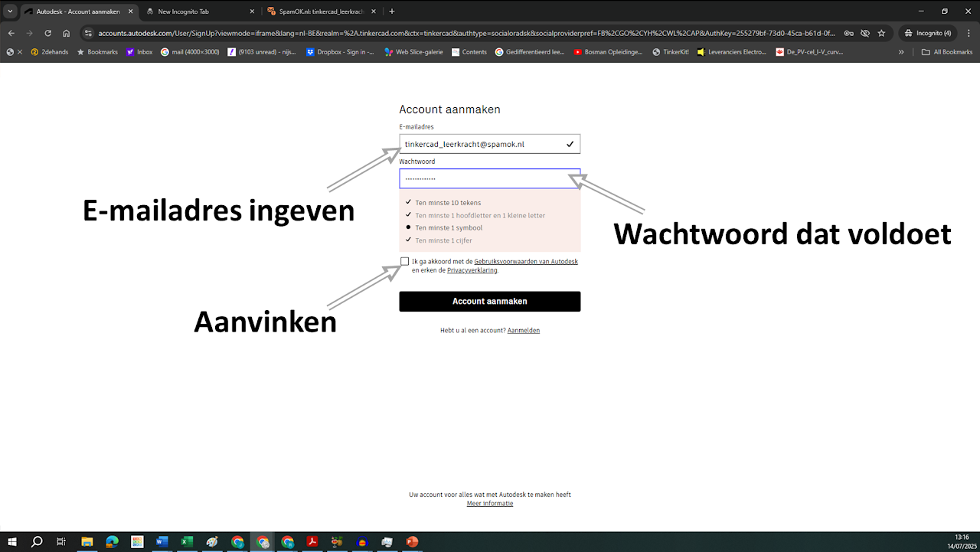This screenshot has width=980, height=552.
Task: Open the 2dehands bookmark
Action: (49, 52)
